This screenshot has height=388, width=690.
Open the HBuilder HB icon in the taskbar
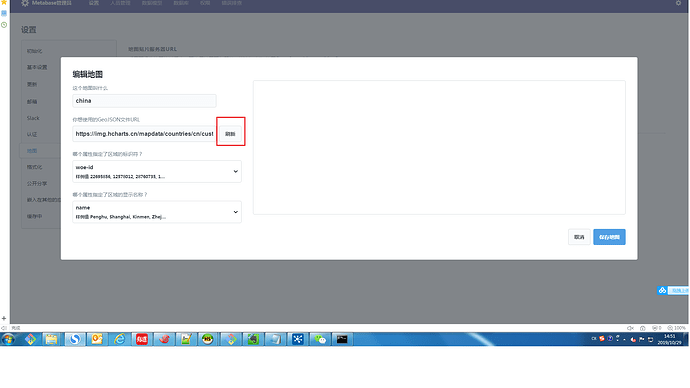point(208,339)
